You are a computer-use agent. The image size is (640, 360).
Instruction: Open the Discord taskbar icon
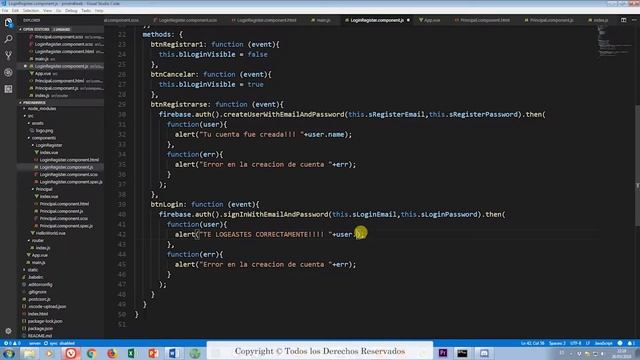[x=484, y=353]
